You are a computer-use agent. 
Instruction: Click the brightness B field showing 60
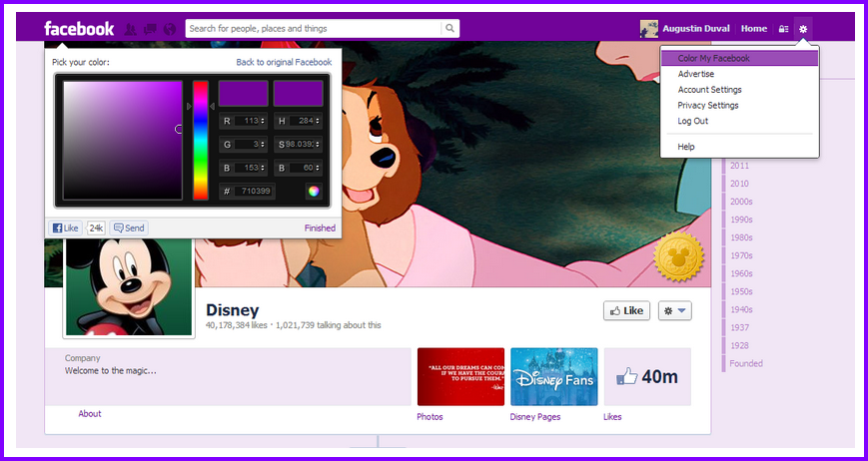pos(301,168)
